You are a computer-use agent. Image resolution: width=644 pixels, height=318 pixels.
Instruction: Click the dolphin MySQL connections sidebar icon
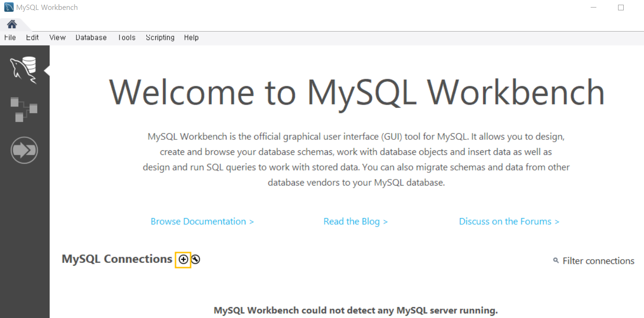pos(24,70)
